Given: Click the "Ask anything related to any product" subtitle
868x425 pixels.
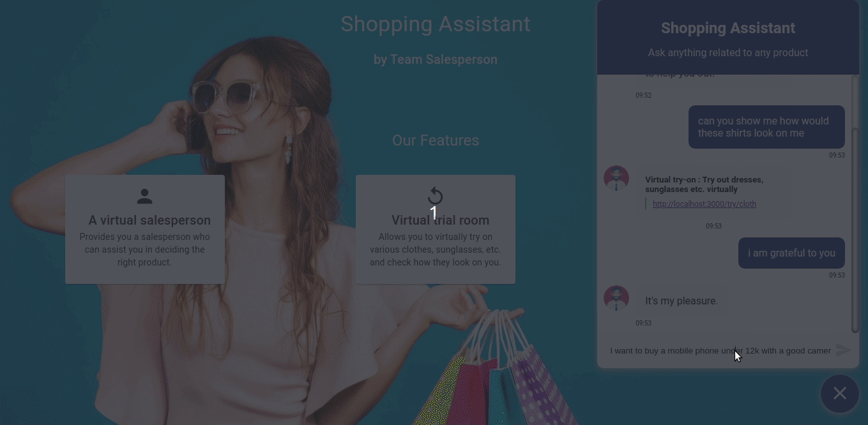Looking at the screenshot, I should click(728, 52).
